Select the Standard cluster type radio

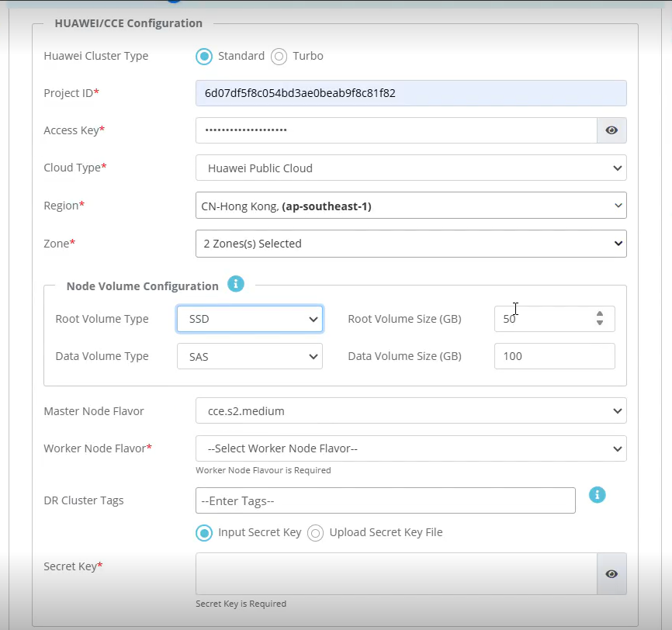(204, 56)
